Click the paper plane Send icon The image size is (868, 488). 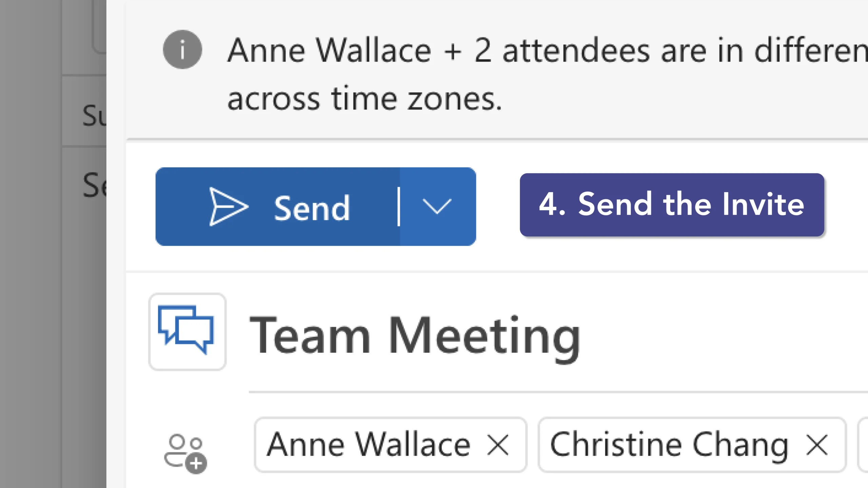[228, 206]
